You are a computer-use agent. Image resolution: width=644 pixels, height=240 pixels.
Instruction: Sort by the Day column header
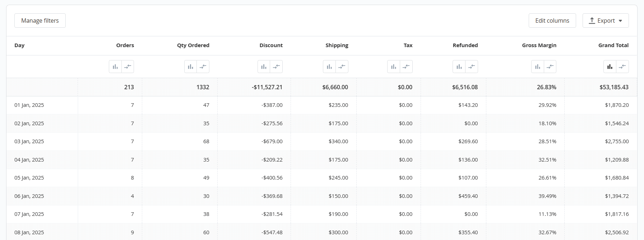19,45
